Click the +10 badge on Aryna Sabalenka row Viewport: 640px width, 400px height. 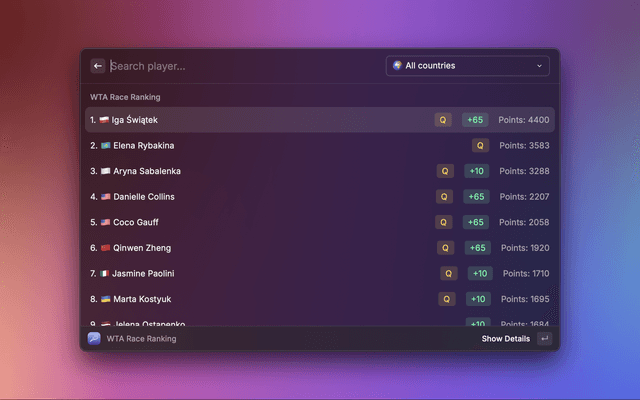477,171
